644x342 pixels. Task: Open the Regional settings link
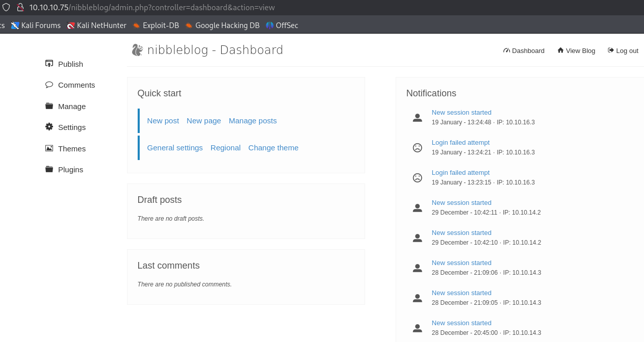coord(225,148)
